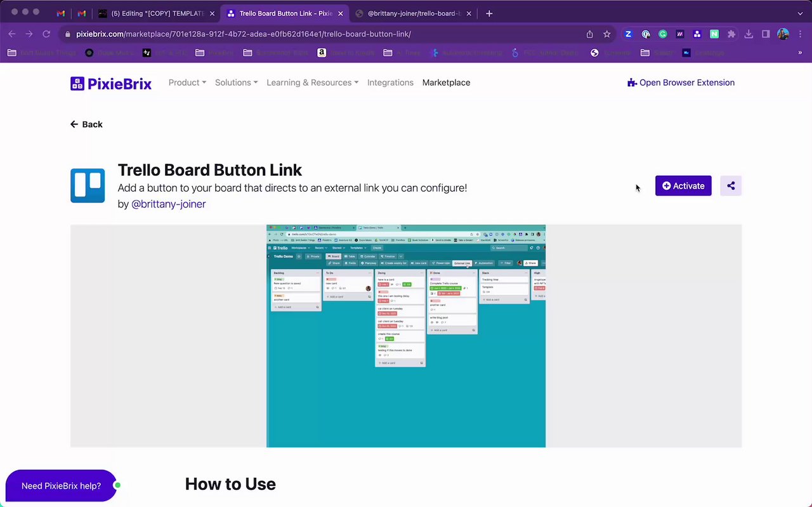Click the PixieBrix logo in the header
Image resolution: width=812 pixels, height=507 pixels.
click(x=111, y=83)
